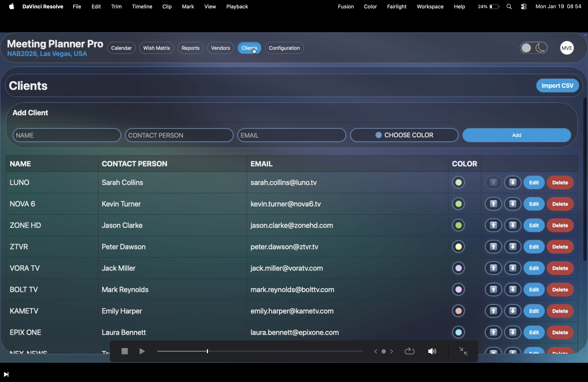Screen dimensions: 588x382
Task: Move LUNO row down
Action: click(x=513, y=183)
